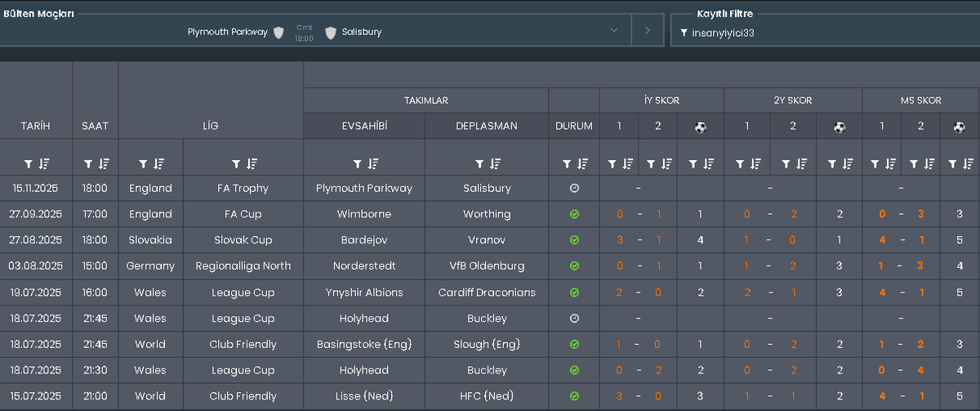Select Slough (Eng) team cell
Image resolution: width=980 pixels, height=411 pixels.
487,344
